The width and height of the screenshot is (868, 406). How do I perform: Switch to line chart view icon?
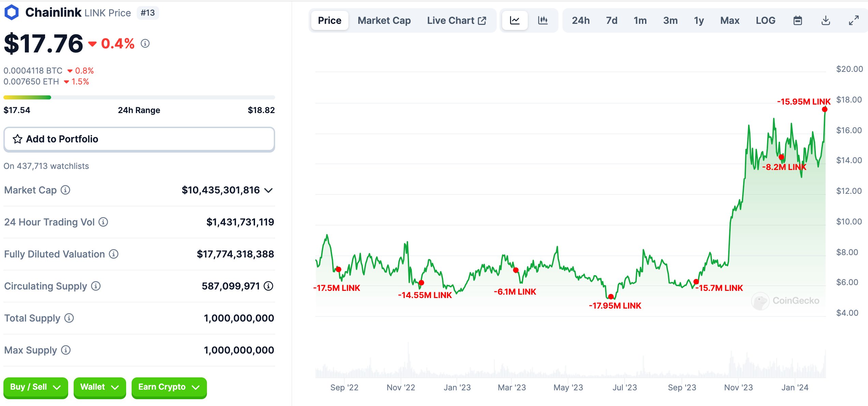click(515, 20)
